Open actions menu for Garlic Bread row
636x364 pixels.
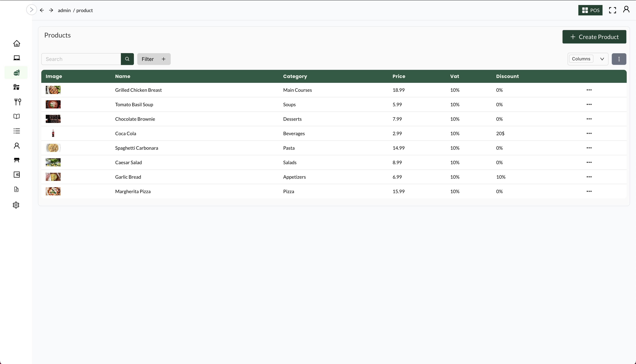589,177
